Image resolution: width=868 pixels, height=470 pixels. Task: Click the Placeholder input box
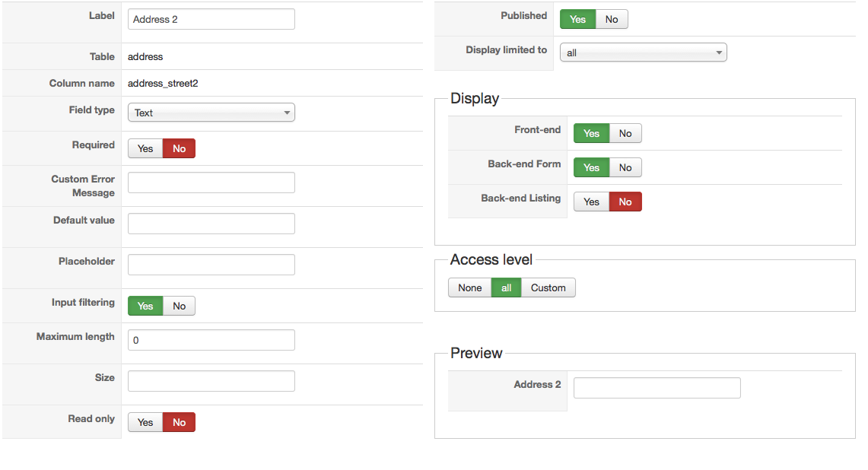pos(211,265)
